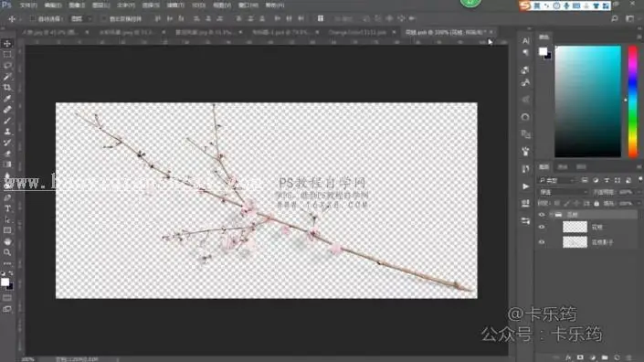Select the Rectangular Marquee tool
This screenshot has height=362, width=644.
tap(7, 54)
